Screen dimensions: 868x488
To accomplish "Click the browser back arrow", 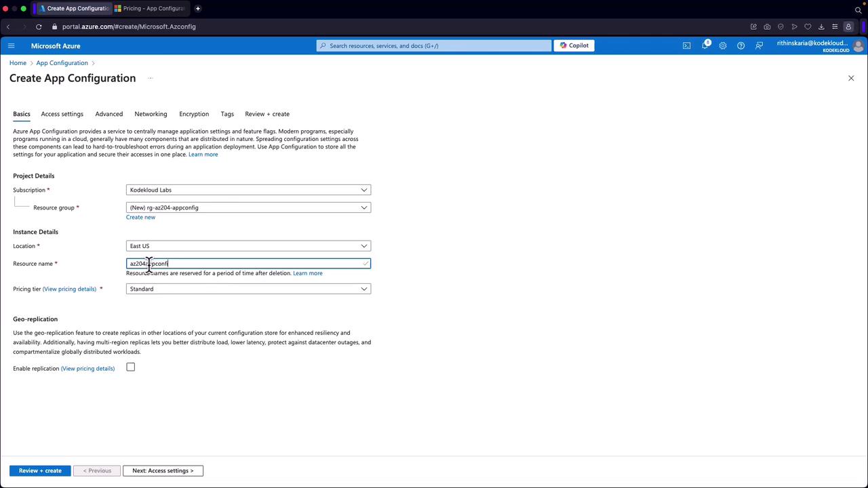I will pyautogui.click(x=8, y=26).
